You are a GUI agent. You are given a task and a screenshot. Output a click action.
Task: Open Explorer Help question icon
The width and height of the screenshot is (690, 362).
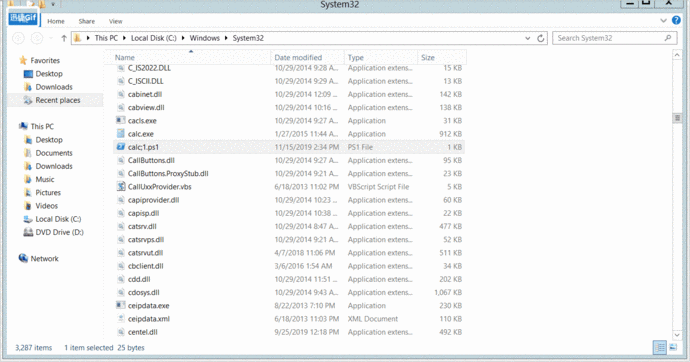(x=676, y=20)
